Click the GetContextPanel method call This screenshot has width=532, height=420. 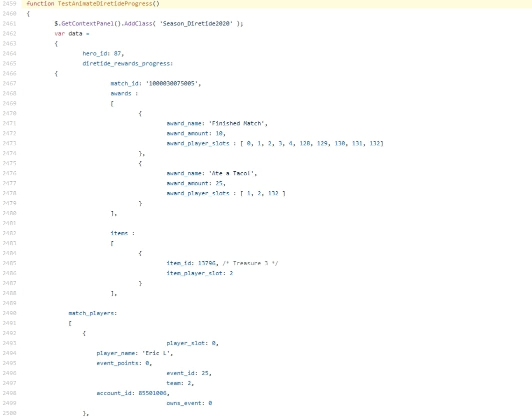tap(85, 23)
